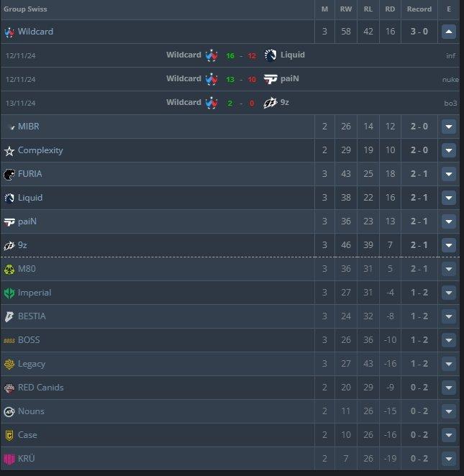The height and width of the screenshot is (476, 464).
Task: Click the 9z logo in match row
Action: [270, 103]
